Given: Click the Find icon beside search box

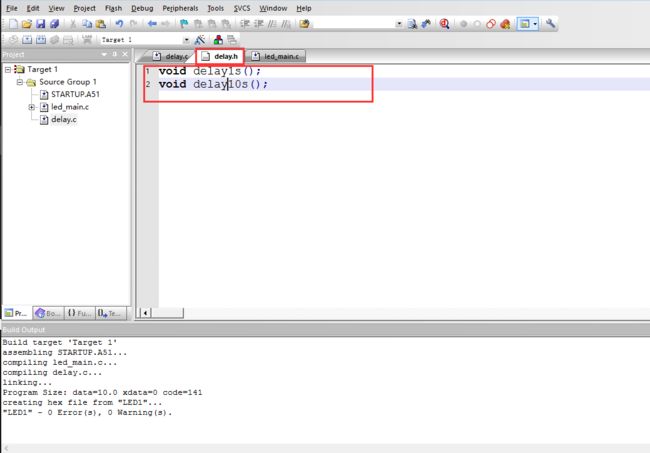Looking at the screenshot, I should [x=412, y=24].
